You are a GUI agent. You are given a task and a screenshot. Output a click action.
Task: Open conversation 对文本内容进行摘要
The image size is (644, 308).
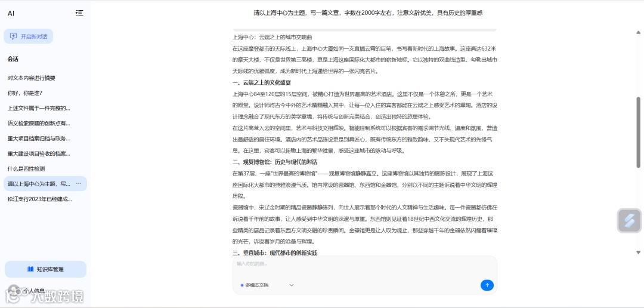(31, 78)
